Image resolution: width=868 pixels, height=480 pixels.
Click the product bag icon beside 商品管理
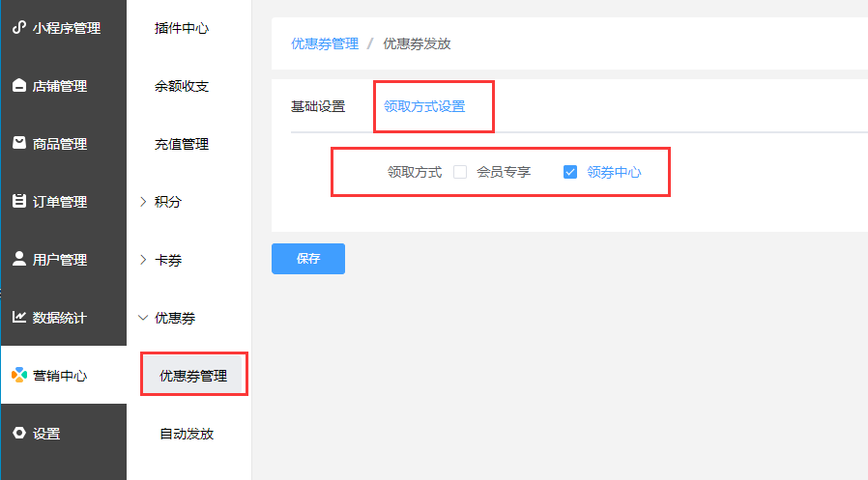coord(19,143)
